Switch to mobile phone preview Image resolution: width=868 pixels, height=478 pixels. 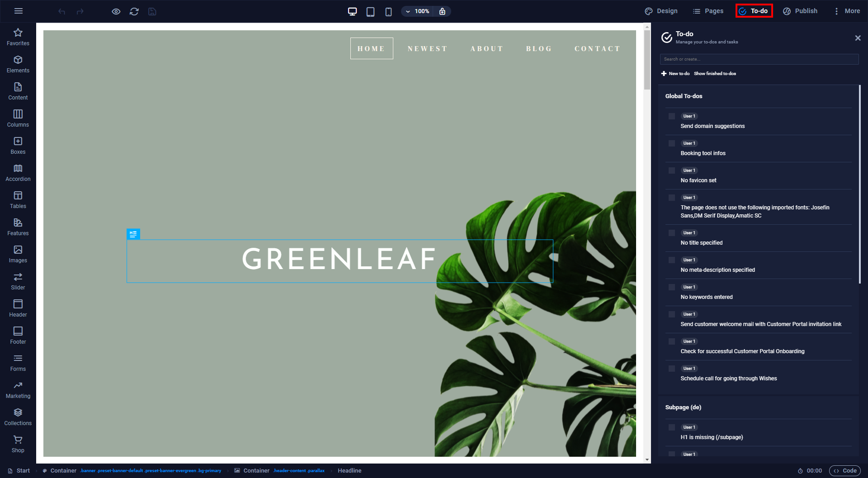(388, 11)
